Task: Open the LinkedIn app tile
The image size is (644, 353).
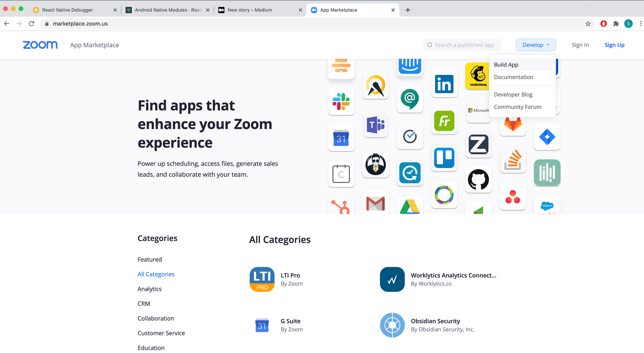Action: coord(444,84)
